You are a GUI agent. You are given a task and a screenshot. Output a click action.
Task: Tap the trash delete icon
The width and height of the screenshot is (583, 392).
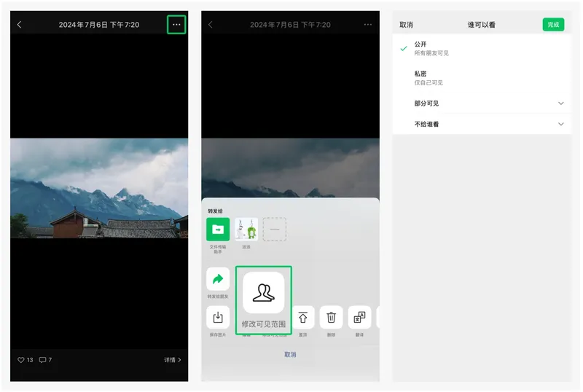(332, 317)
